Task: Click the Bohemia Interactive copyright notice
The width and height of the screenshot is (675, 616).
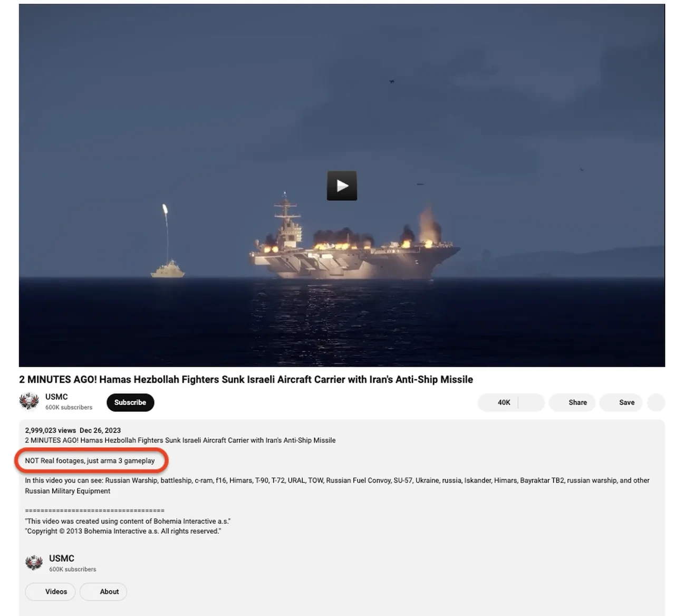Action: [123, 531]
